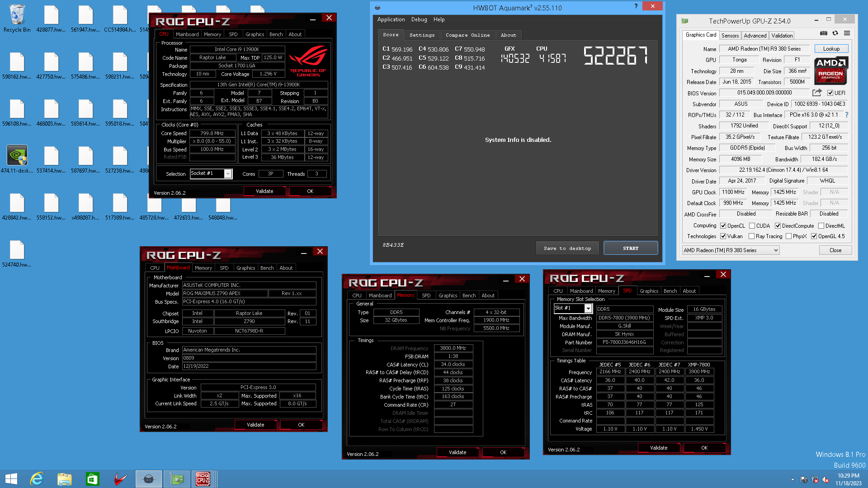Open the GPU-Z hamburger menu

847,33
